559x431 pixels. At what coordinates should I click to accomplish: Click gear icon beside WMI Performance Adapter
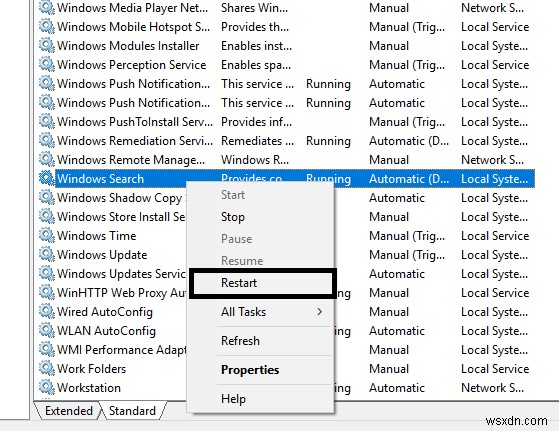[46, 349]
